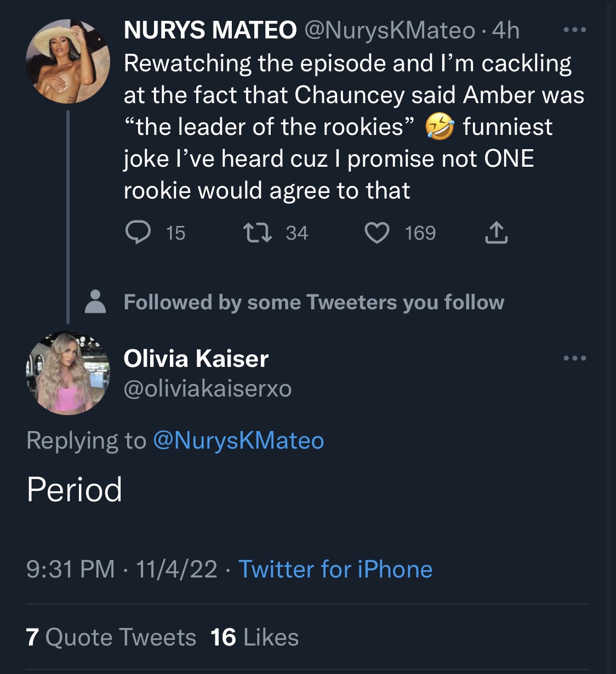Tap the 9:31 PM 11/4/22 timestamp
The image size is (616, 674).
tap(122, 569)
